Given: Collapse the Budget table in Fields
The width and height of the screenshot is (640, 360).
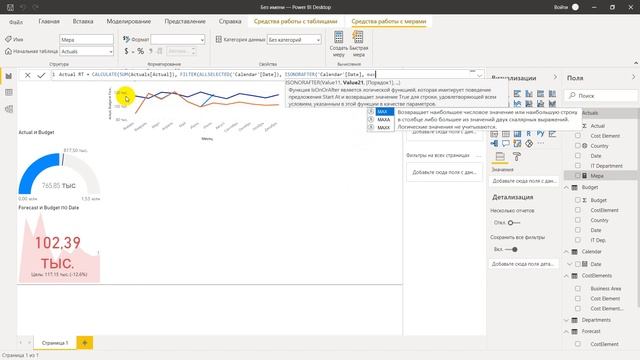Looking at the screenshot, I should coord(566,187).
